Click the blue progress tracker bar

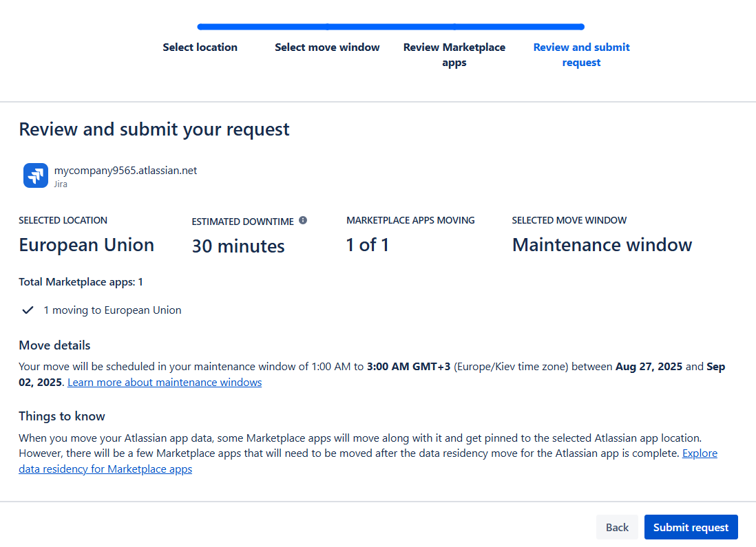[x=390, y=28]
